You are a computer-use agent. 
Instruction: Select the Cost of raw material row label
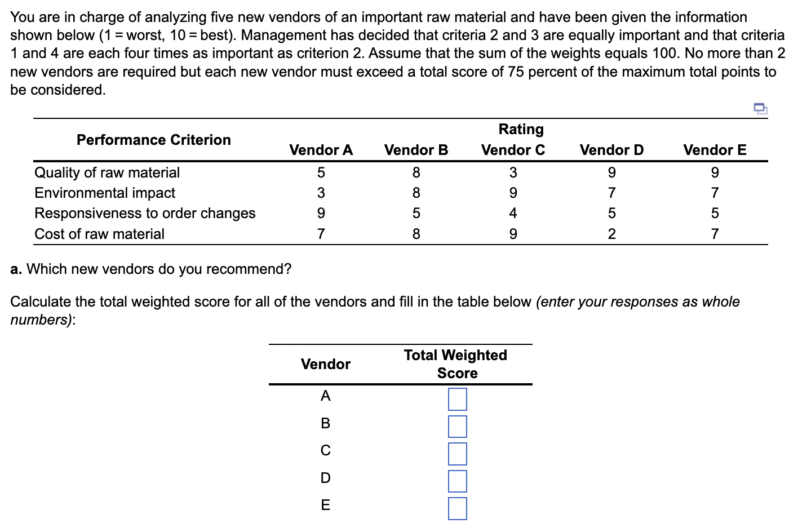(x=99, y=233)
